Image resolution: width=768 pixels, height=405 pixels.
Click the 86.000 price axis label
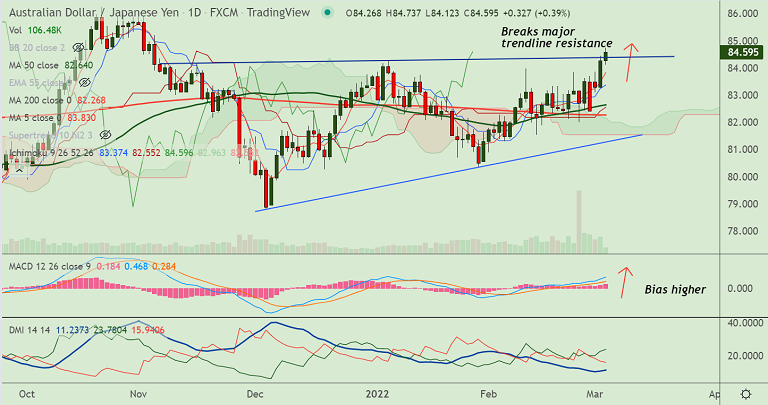point(743,14)
